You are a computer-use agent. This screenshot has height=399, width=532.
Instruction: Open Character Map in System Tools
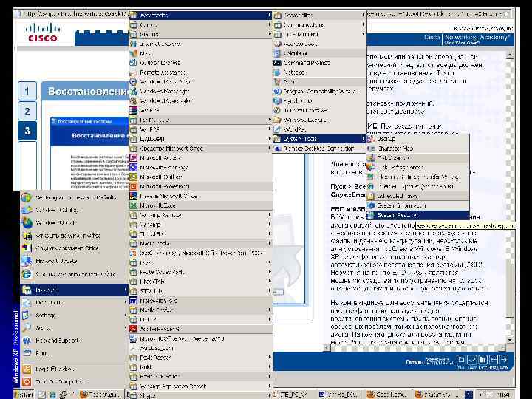(418, 149)
